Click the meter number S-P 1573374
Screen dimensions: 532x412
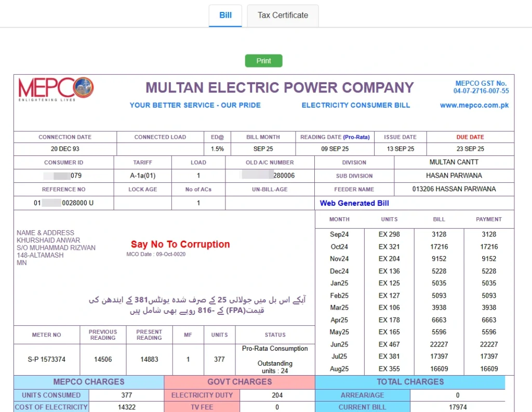coord(46,359)
